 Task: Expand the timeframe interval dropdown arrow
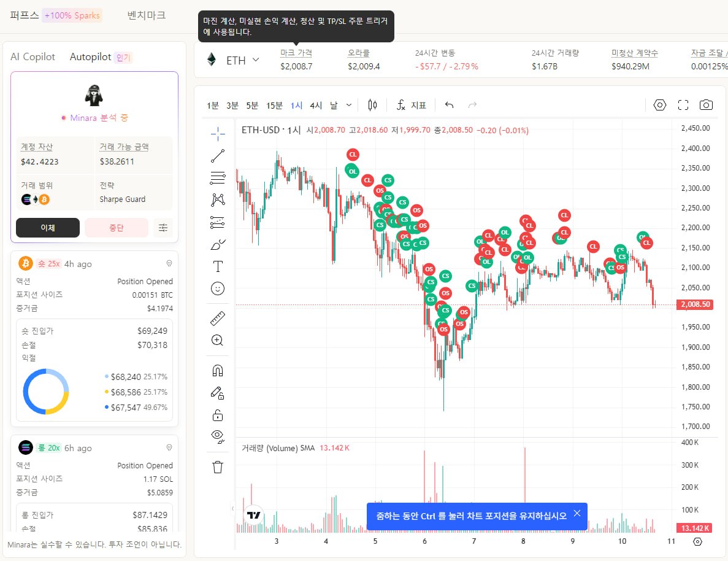[349, 105]
